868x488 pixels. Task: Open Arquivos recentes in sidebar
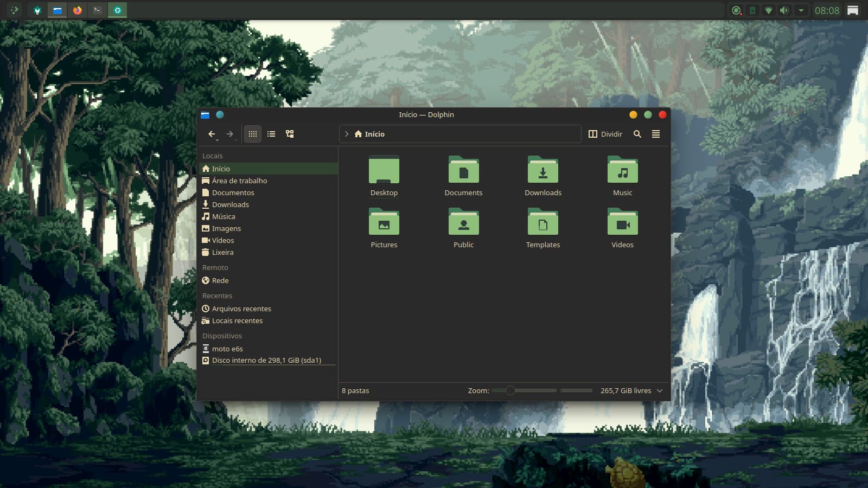tap(241, 309)
